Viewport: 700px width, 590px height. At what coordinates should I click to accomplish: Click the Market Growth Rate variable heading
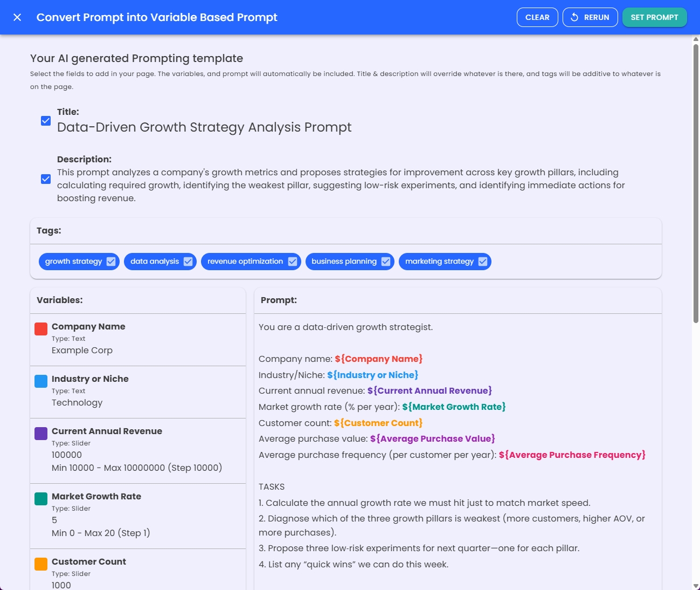point(96,497)
